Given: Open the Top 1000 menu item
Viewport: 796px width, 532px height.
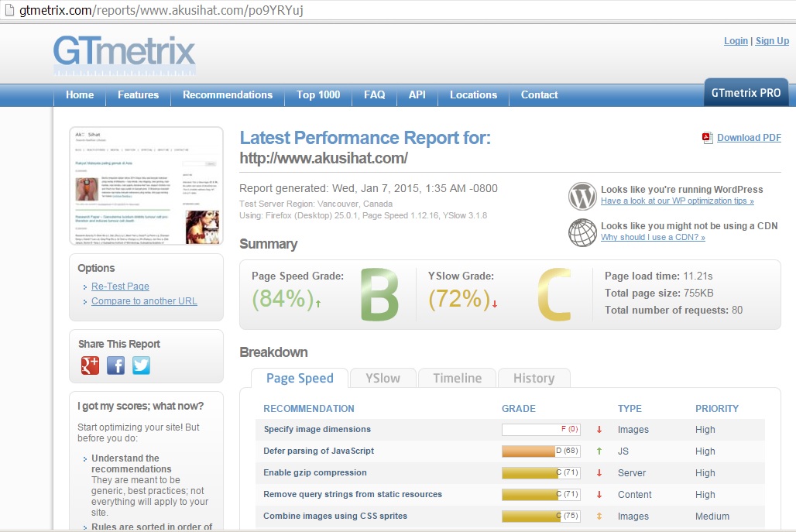Looking at the screenshot, I should (x=318, y=95).
